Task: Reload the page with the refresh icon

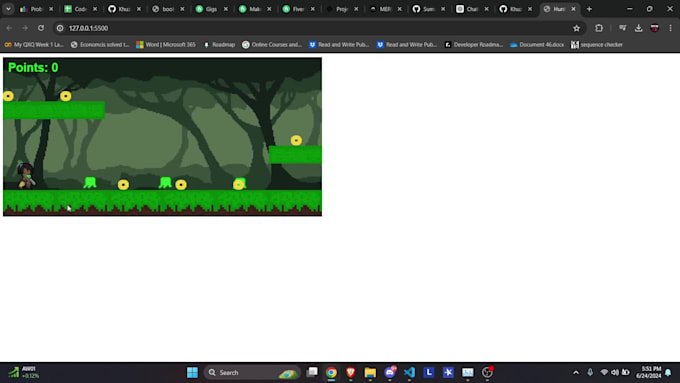Action: [41, 28]
